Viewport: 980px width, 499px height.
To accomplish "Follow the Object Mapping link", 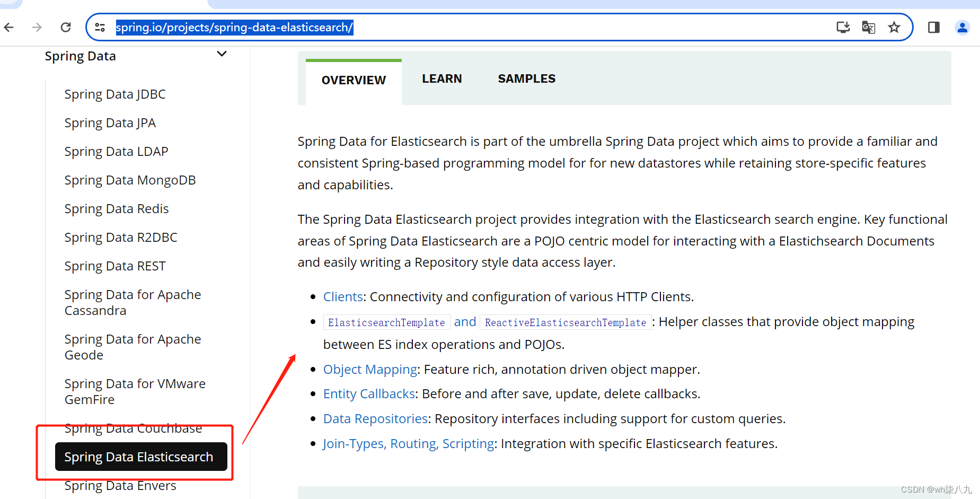I will 370,370.
